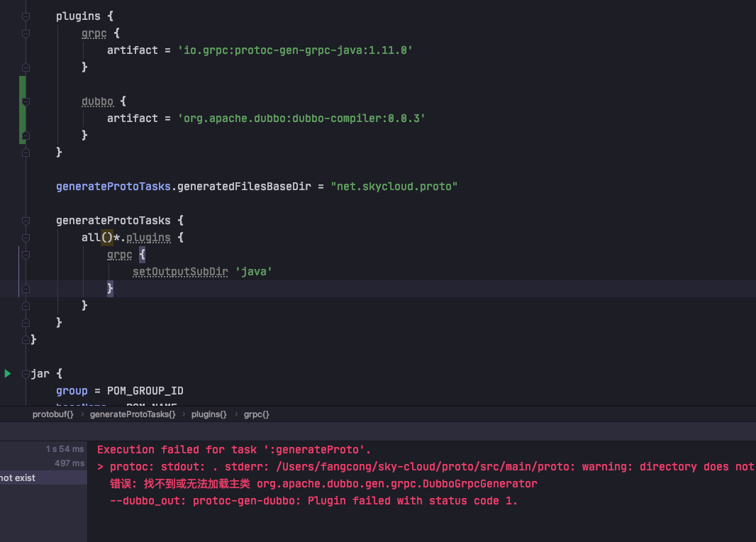Select the '1 s 54 ms' build row

click(65, 449)
